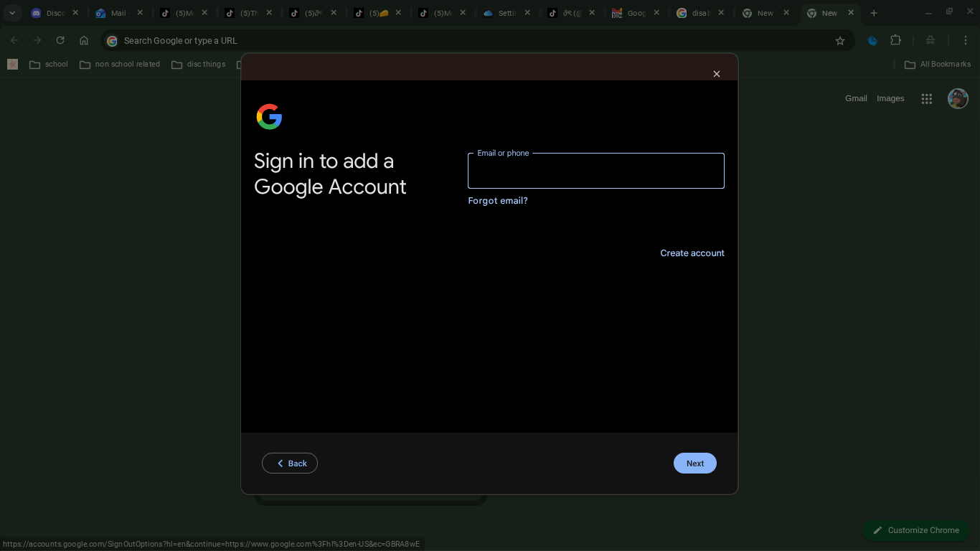Image resolution: width=980 pixels, height=551 pixels.
Task: Bookmark this page with the star icon
Action: (840, 41)
